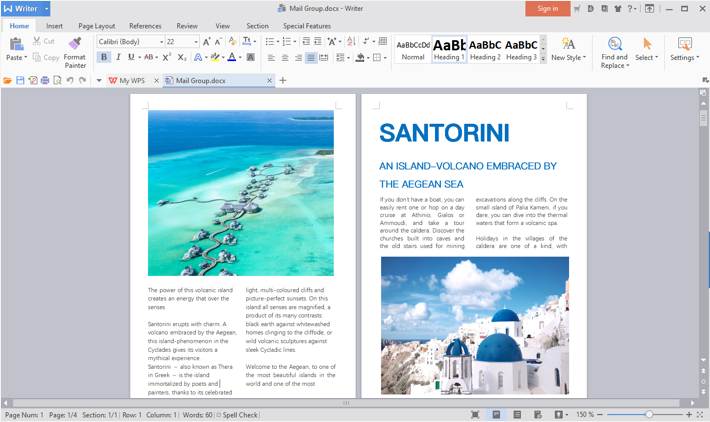This screenshot has height=422, width=710.
Task: Click the undo arrow
Action: [70, 81]
